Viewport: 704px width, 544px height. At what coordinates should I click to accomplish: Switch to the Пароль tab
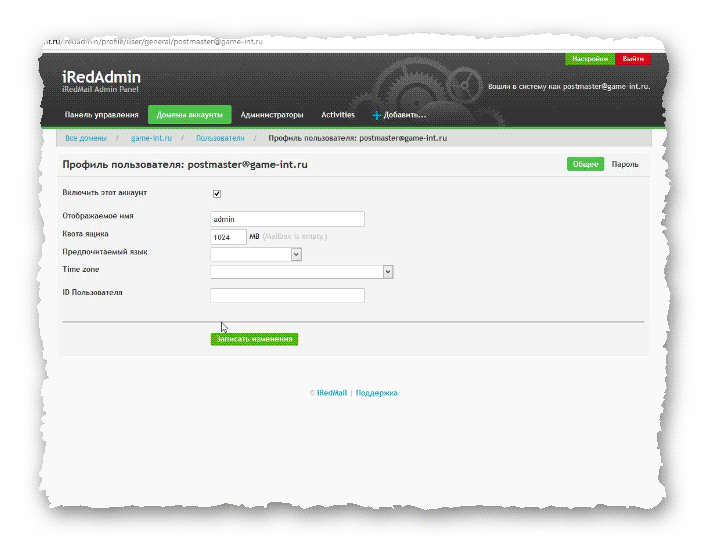point(625,164)
